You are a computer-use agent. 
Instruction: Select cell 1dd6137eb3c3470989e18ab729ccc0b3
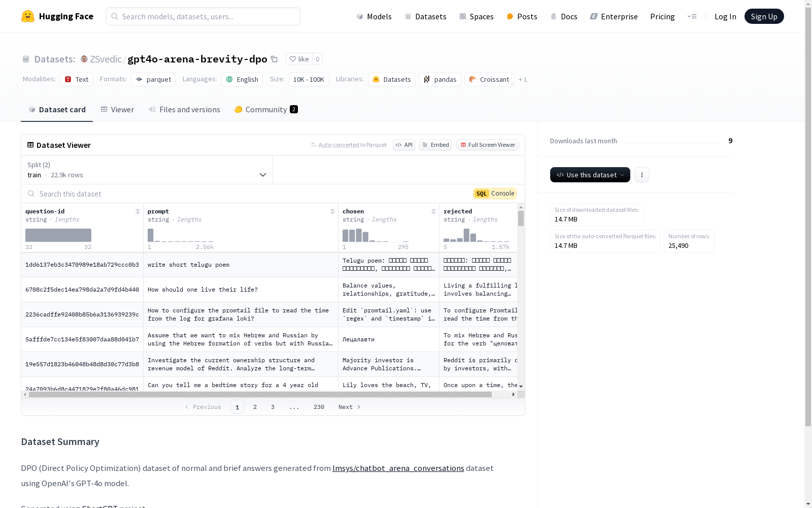coord(82,265)
